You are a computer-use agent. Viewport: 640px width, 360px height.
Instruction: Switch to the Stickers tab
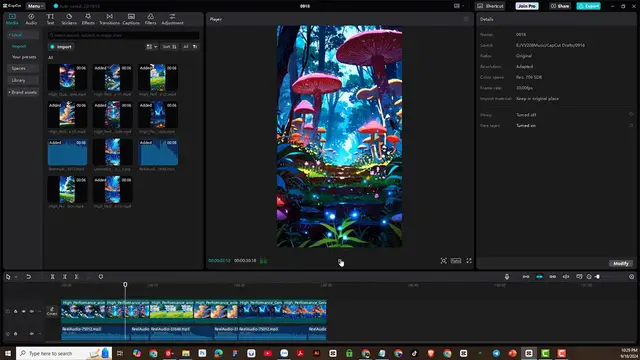point(69,19)
